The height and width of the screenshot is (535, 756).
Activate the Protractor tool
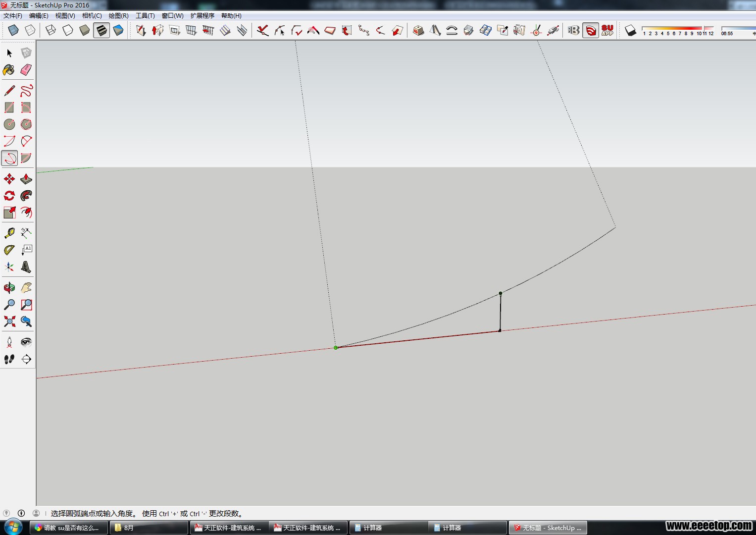coord(9,250)
